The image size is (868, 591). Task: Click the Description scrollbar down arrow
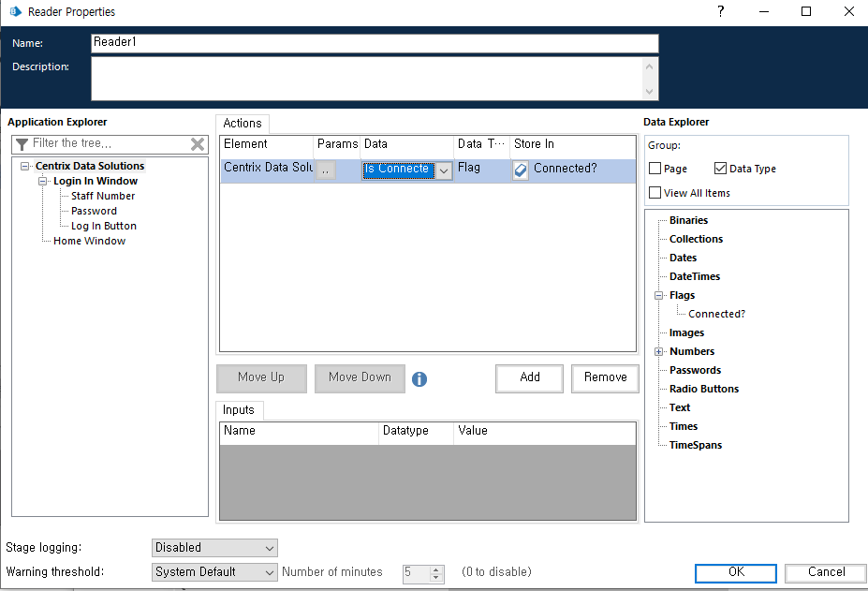click(x=649, y=92)
